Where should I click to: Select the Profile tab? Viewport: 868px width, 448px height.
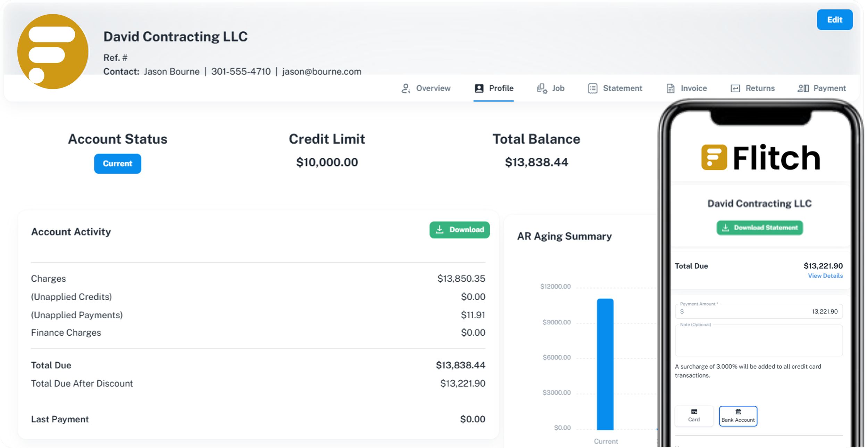pyautogui.click(x=494, y=88)
